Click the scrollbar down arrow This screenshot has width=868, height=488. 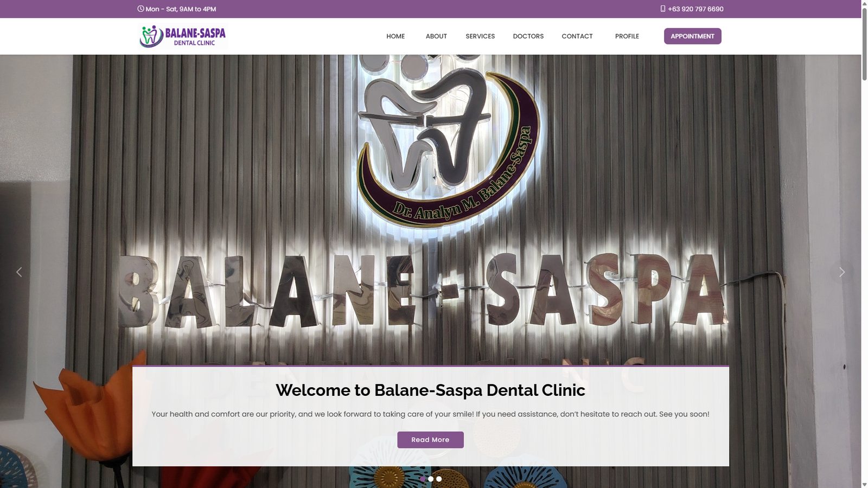click(x=865, y=484)
